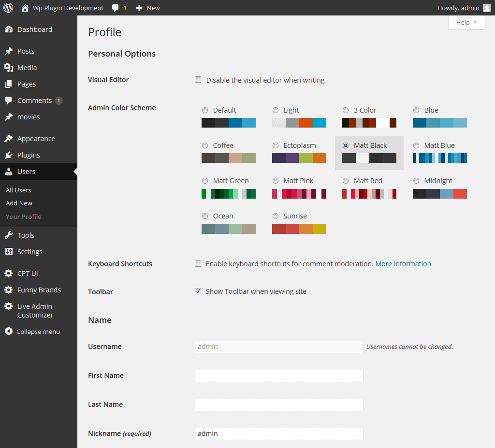This screenshot has height=448, width=495.
Task: Click the Coffee palette color swatch
Action: pos(229,158)
